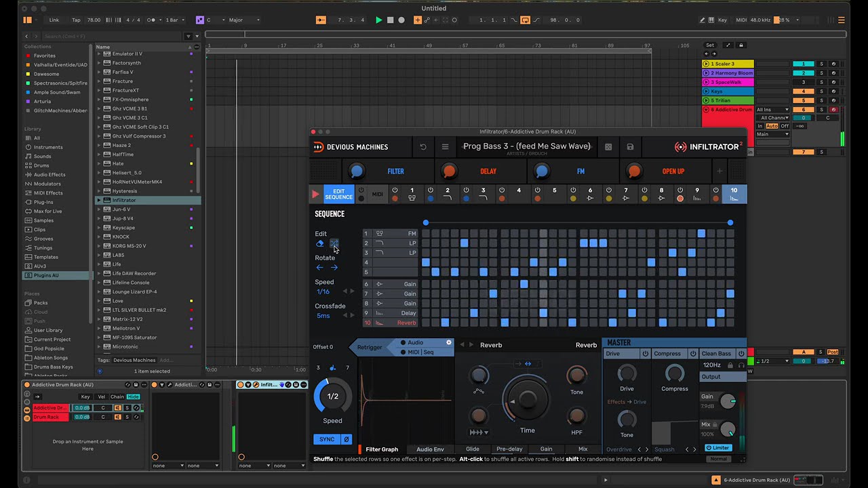The width and height of the screenshot is (868, 488).
Task: Toggle the Compress power button
Action: click(x=692, y=354)
